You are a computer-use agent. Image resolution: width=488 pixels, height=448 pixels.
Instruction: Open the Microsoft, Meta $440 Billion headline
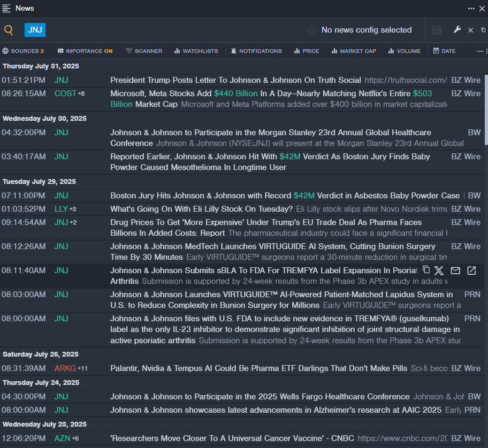271,99
